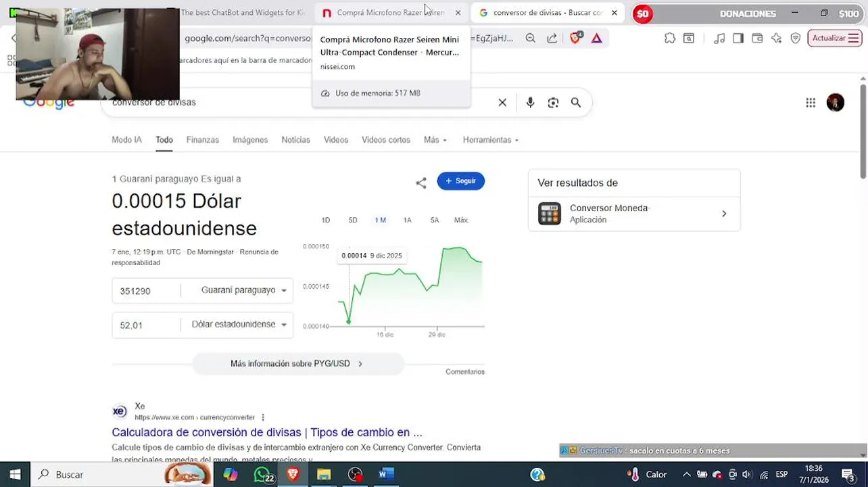
Task: Open the help icon in the taskbar
Action: (537, 475)
